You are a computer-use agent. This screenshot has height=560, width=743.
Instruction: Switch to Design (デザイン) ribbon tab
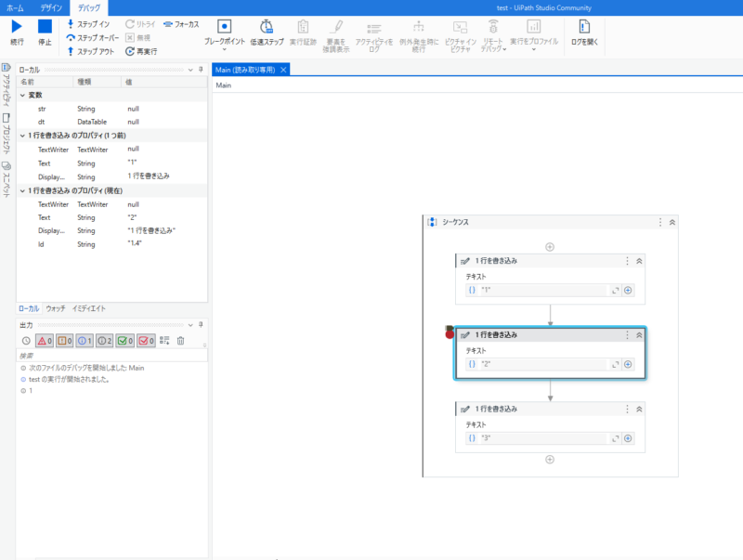click(x=51, y=7)
